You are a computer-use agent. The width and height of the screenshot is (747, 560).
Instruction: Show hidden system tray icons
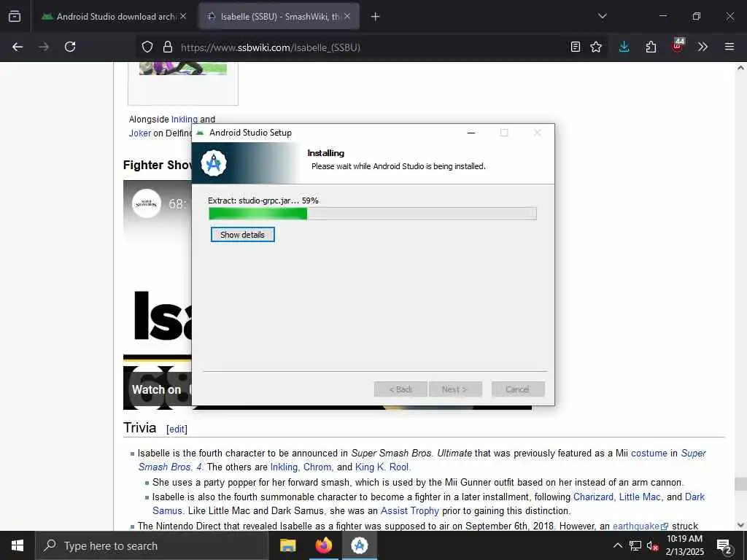(617, 545)
